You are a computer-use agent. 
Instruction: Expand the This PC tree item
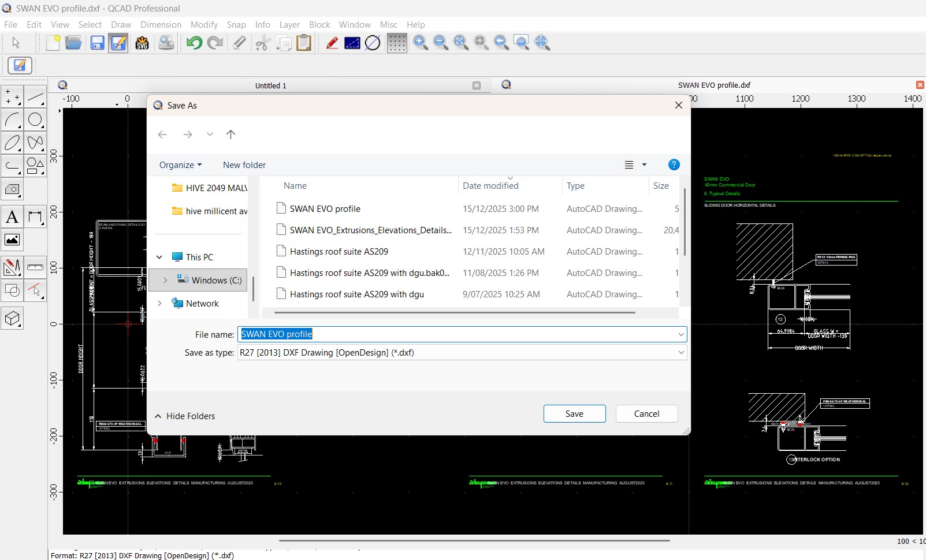[x=160, y=257]
